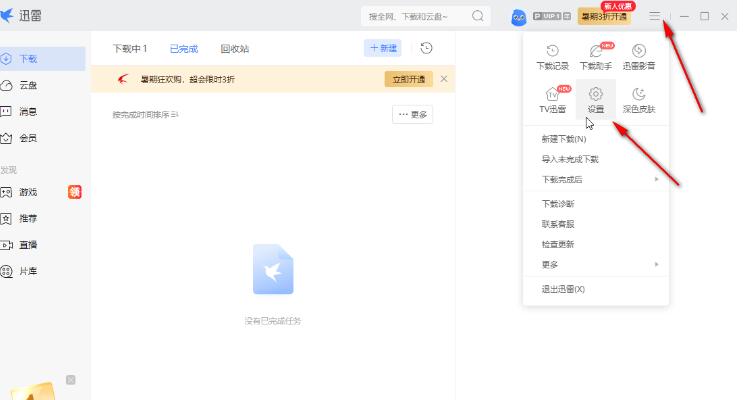The width and height of the screenshot is (743, 400).
Task: Open 会员 membership in sidebar
Action: tap(43, 138)
